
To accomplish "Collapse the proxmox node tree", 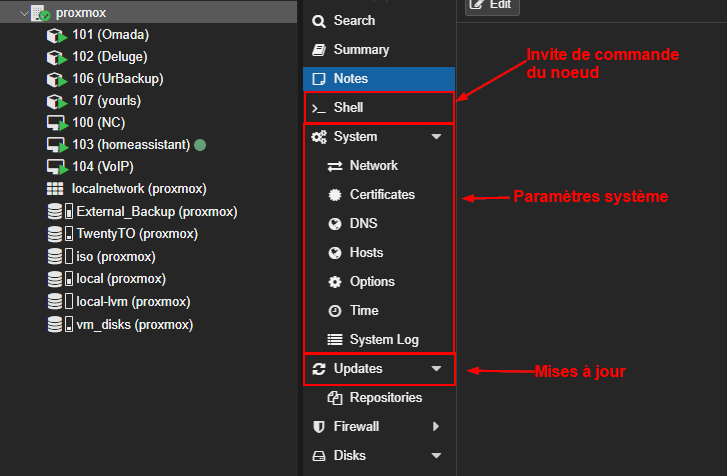I will point(24,13).
